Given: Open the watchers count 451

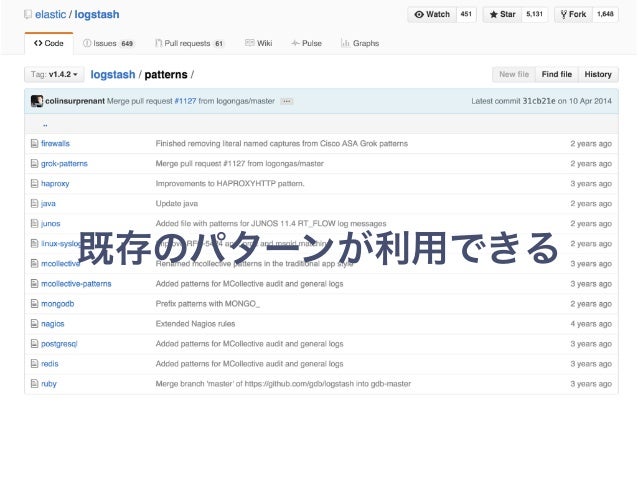Looking at the screenshot, I should [466, 14].
